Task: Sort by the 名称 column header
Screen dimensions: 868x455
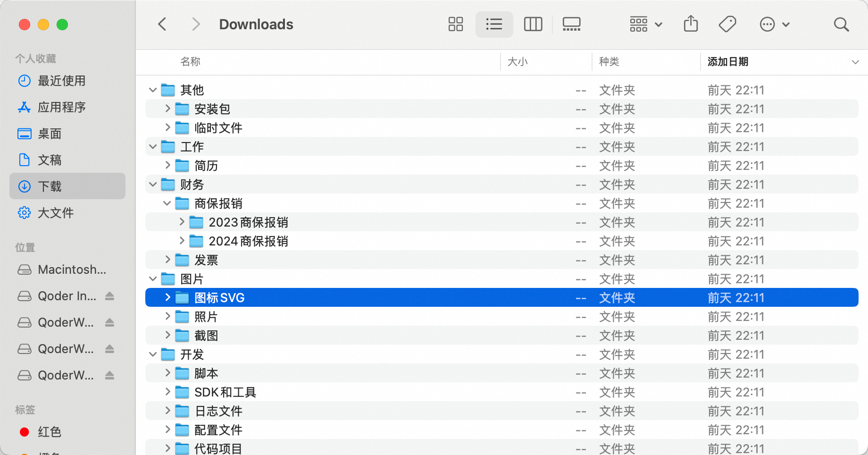Action: (x=190, y=62)
